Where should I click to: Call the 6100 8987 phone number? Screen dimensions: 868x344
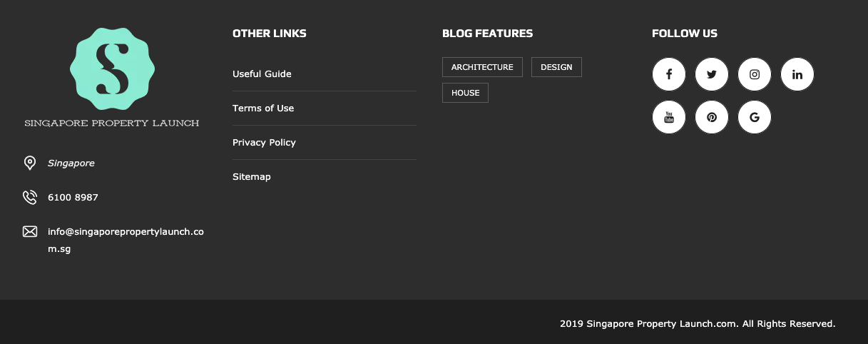pos(73,198)
